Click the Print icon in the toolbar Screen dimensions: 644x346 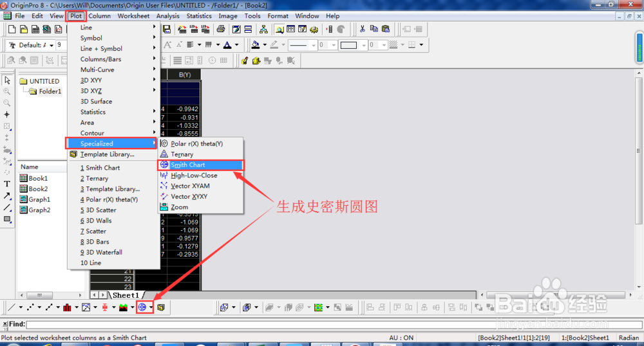(x=221, y=29)
